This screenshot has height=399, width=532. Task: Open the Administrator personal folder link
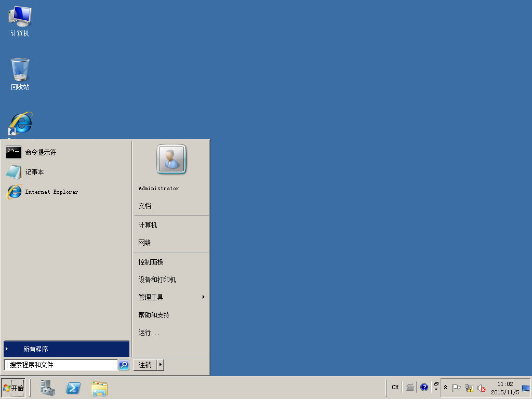[158, 188]
